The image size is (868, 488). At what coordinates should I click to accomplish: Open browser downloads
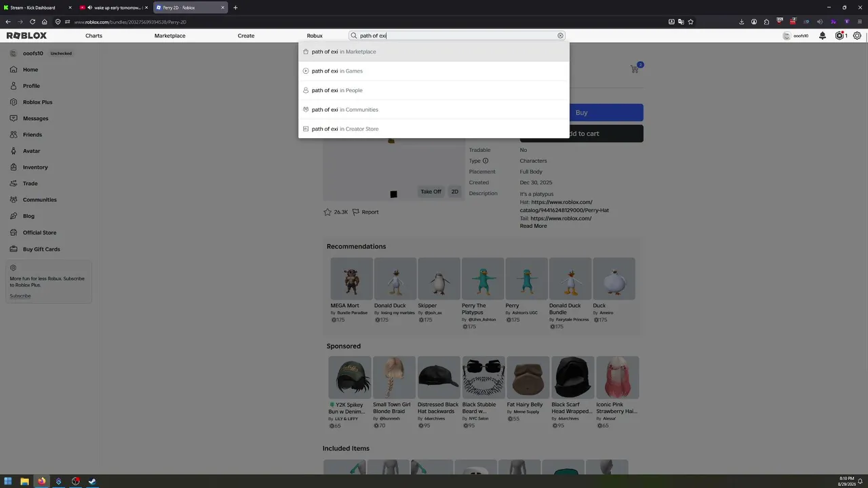741,22
